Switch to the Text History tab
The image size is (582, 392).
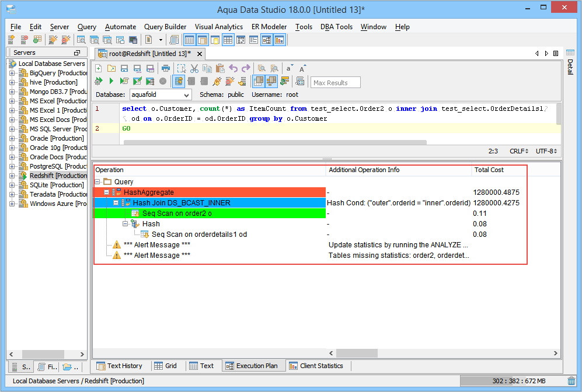120,366
